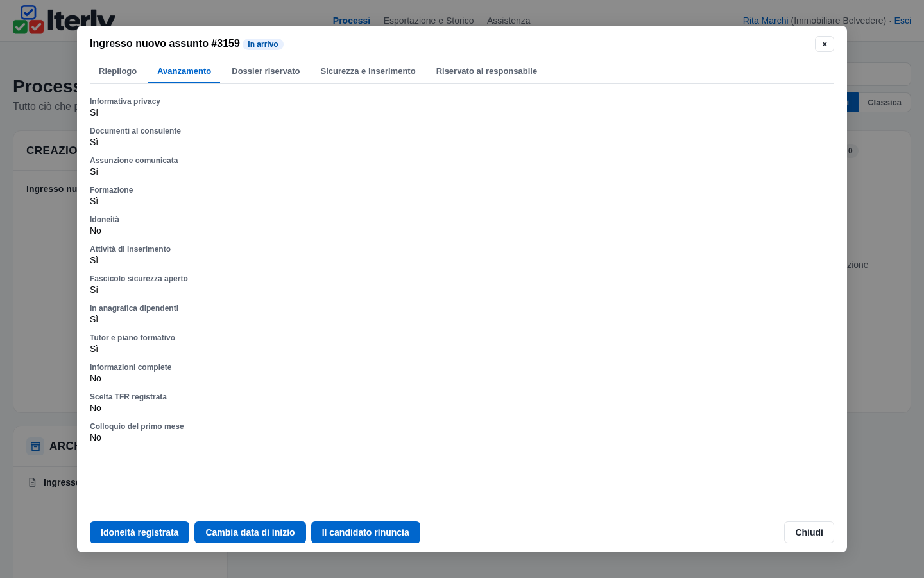
Task: Switch to the Riepilogo tab
Action: coord(117,71)
